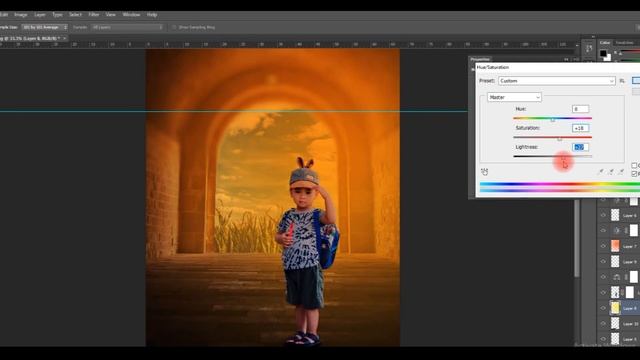Select the Add to Sample eyedropper
The height and width of the screenshot is (360, 640).
[611, 172]
